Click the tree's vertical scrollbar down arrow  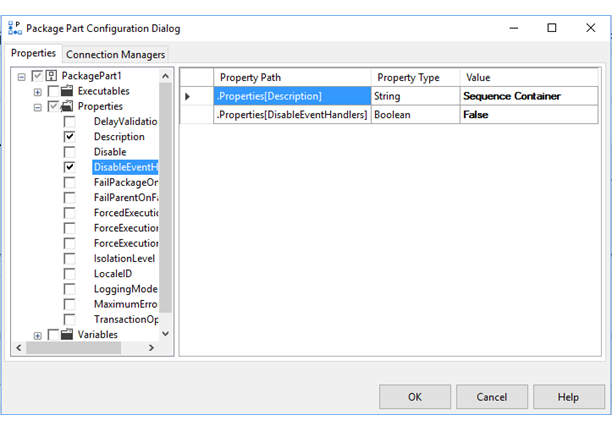[166, 333]
